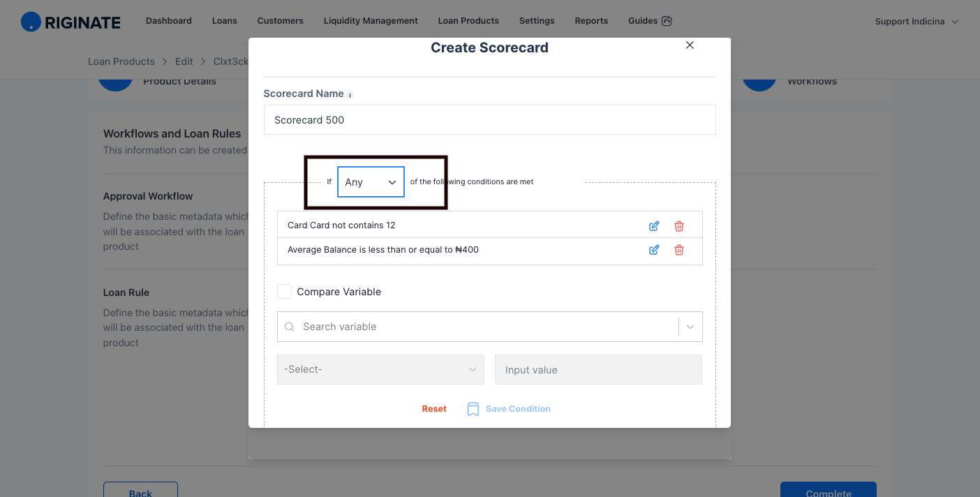The image size is (980, 497).
Task: Click the Reset link
Action: 434,409
